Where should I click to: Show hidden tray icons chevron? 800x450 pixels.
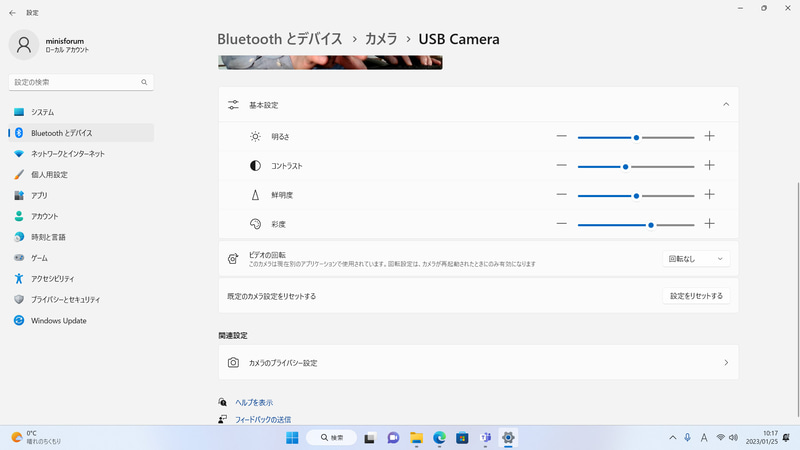tap(672, 438)
